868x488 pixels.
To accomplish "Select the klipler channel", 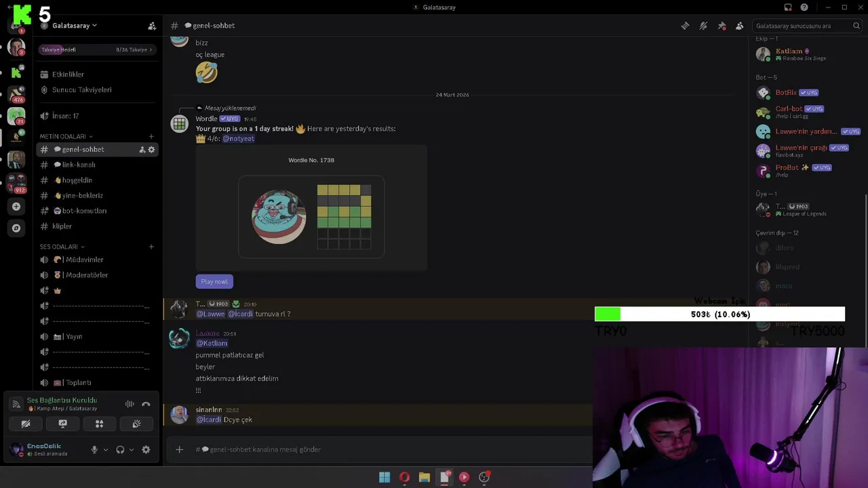I will [97, 226].
